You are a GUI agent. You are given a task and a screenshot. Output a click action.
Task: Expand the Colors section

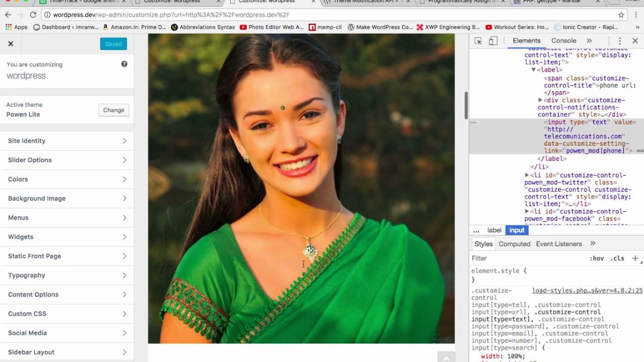tap(67, 179)
